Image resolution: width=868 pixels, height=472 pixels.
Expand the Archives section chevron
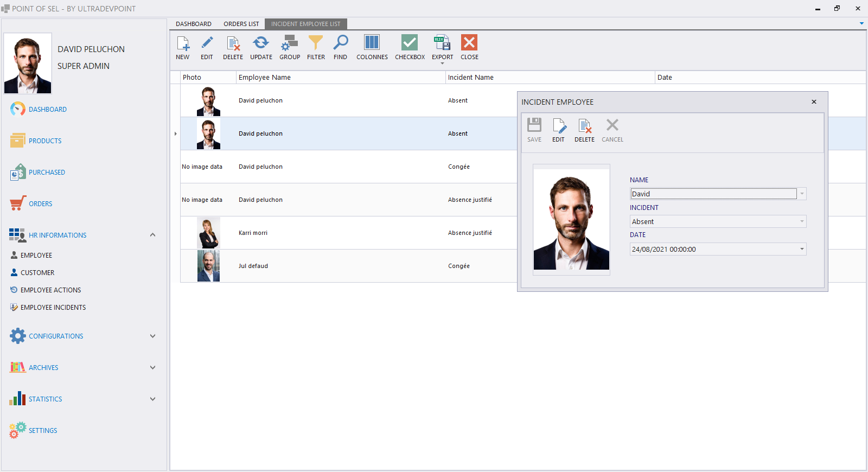(152, 367)
